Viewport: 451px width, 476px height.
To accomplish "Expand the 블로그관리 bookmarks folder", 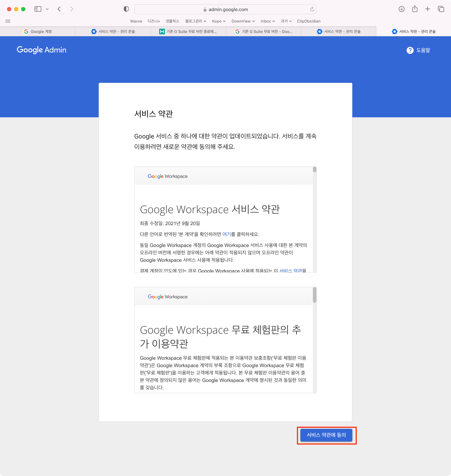I will [195, 21].
